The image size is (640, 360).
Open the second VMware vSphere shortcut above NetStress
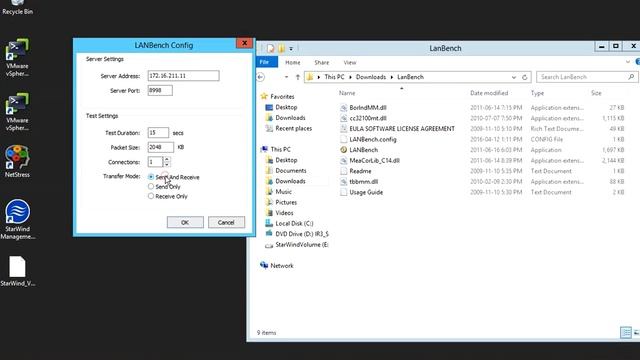point(17,104)
